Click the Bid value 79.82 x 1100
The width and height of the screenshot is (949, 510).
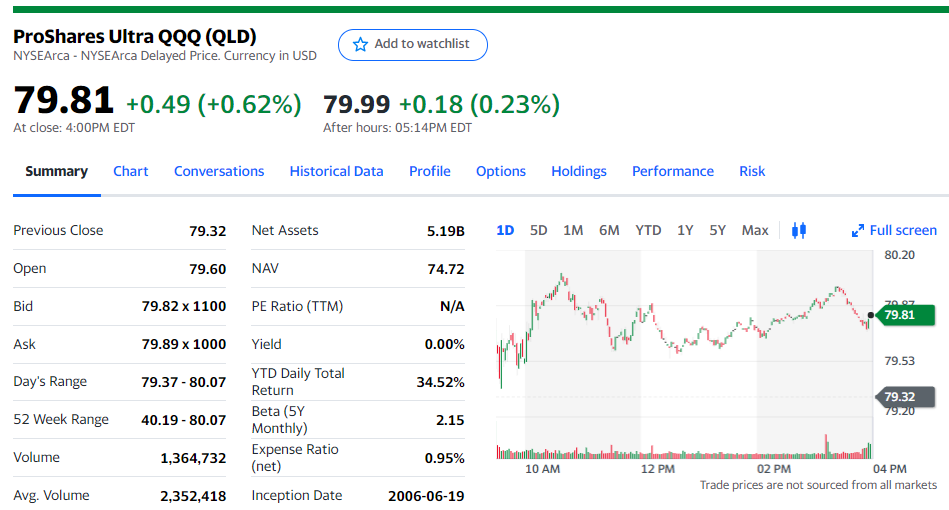tap(184, 307)
